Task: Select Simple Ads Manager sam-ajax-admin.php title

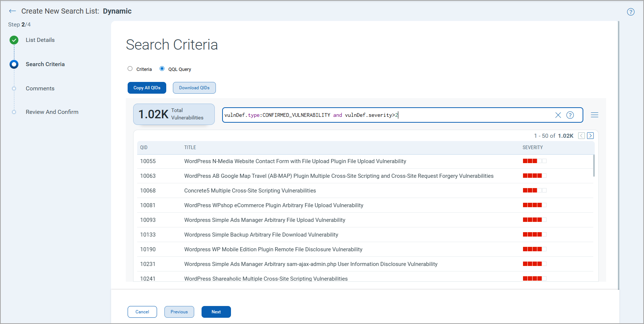Action: click(x=311, y=264)
